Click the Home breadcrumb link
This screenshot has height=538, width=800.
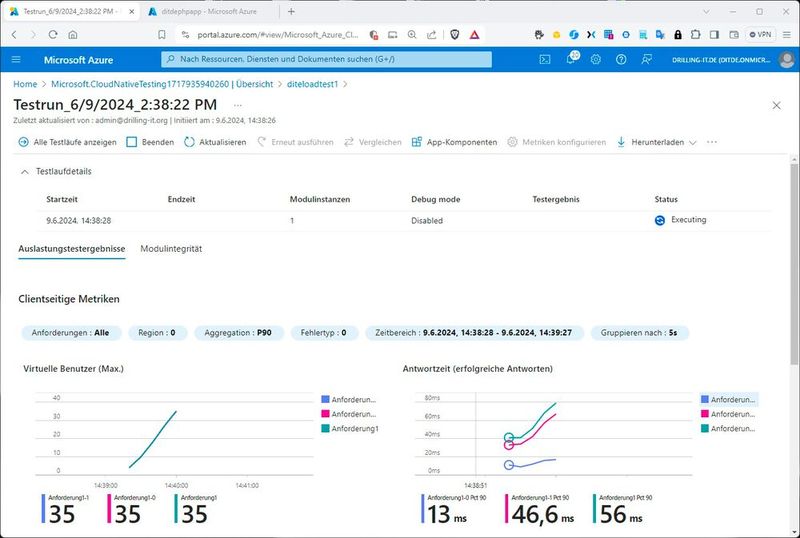(25, 84)
